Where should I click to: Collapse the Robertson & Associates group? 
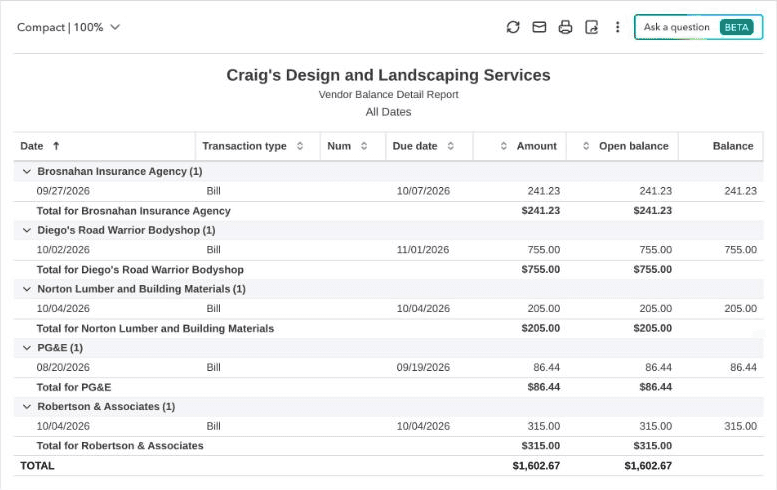pos(27,407)
